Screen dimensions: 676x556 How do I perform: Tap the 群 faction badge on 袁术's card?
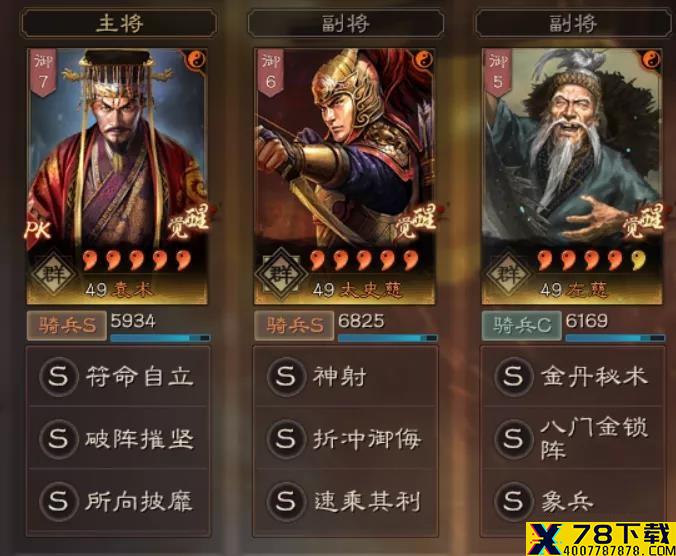[x=53, y=273]
